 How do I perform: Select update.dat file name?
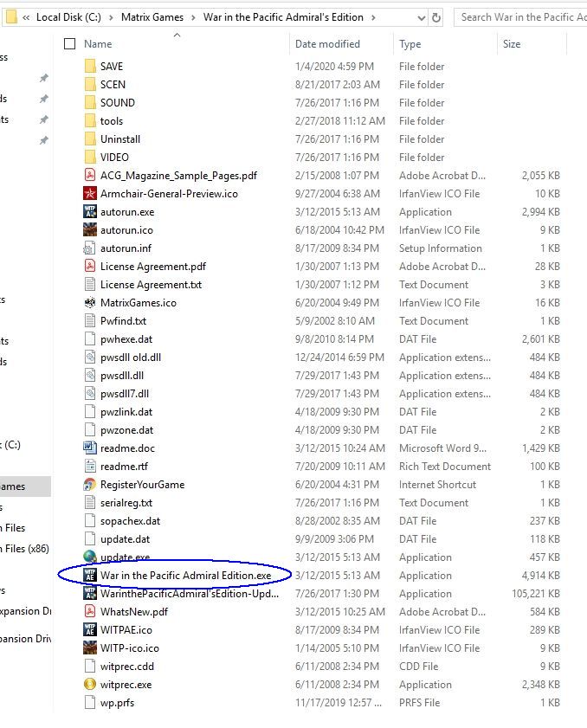coord(125,538)
